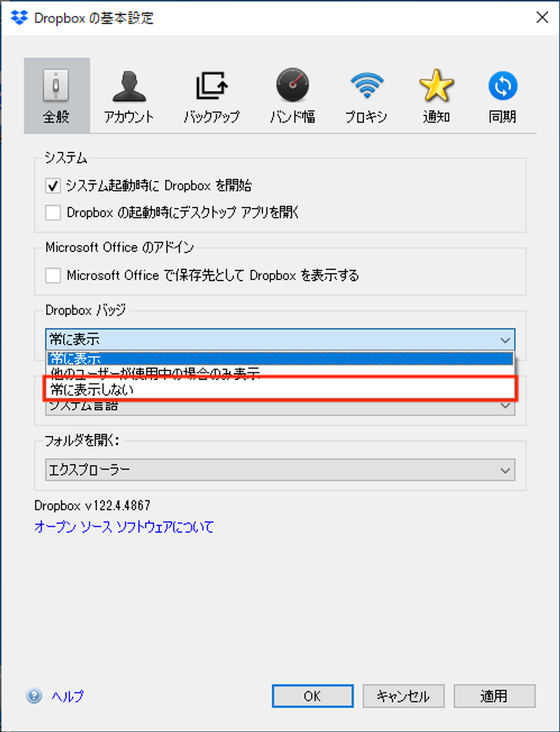Open the アカウント account tab
The height and width of the screenshot is (732, 560).
[x=129, y=95]
